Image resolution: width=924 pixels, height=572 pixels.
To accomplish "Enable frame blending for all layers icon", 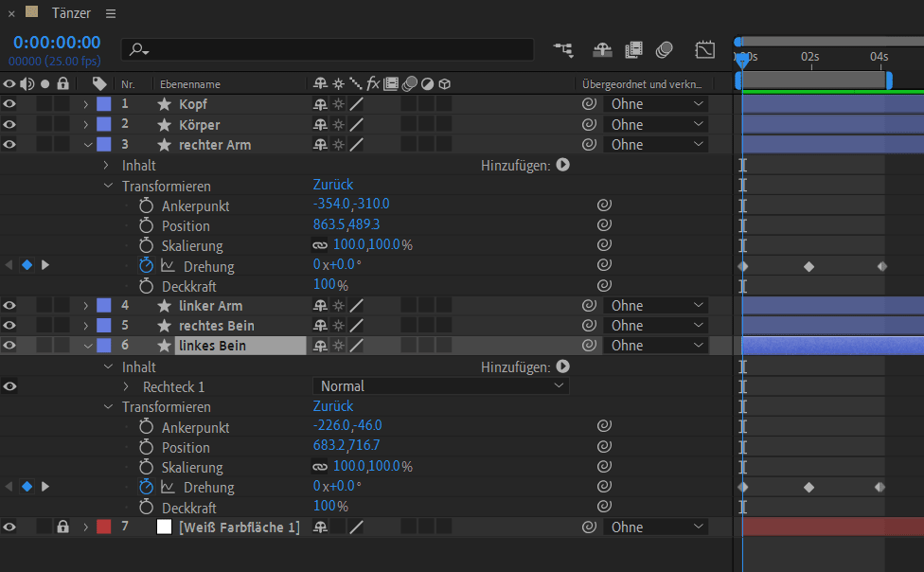I will [x=633, y=50].
